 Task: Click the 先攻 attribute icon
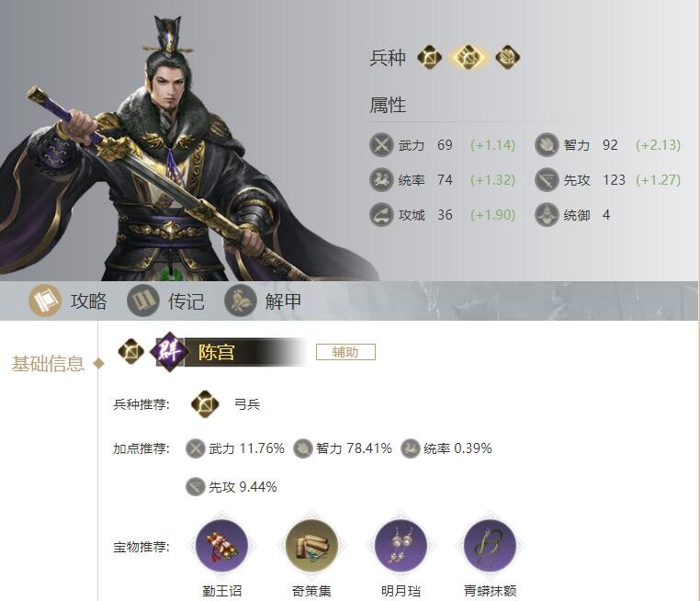pyautogui.click(x=547, y=179)
